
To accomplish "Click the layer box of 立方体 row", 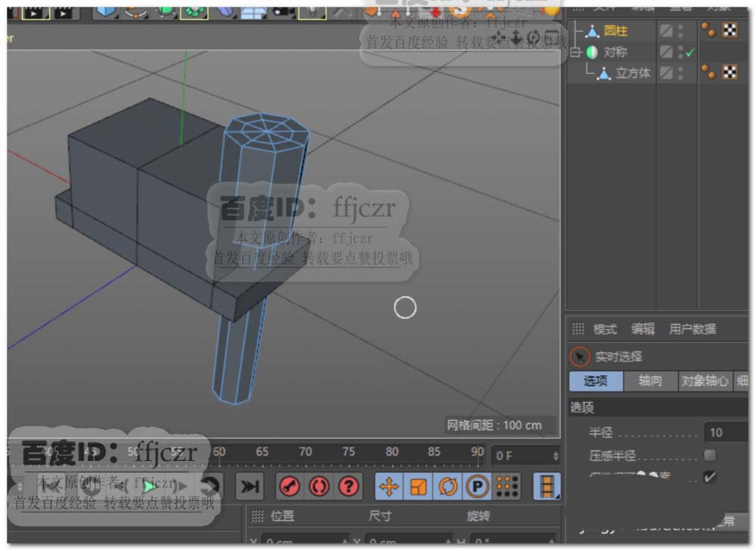I will tap(666, 73).
